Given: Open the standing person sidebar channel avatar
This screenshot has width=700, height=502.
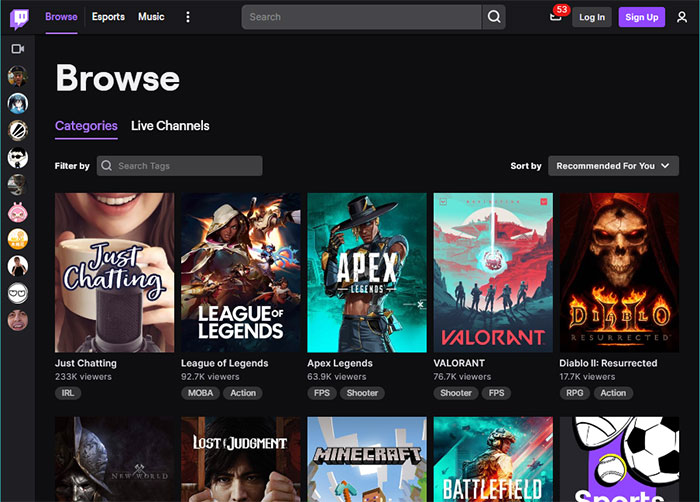Looking at the screenshot, I should (18, 266).
